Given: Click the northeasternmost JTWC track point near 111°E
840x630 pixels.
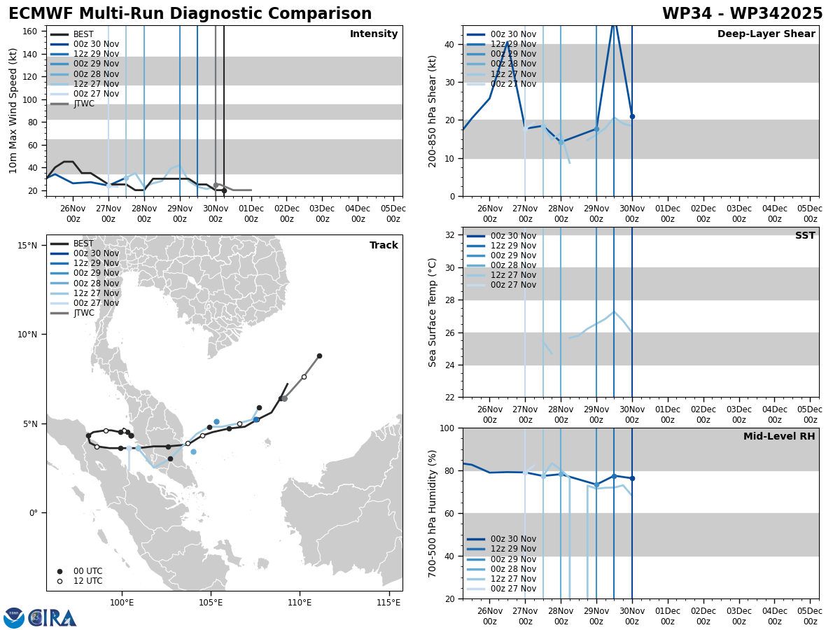Looking at the screenshot, I should (x=319, y=356).
